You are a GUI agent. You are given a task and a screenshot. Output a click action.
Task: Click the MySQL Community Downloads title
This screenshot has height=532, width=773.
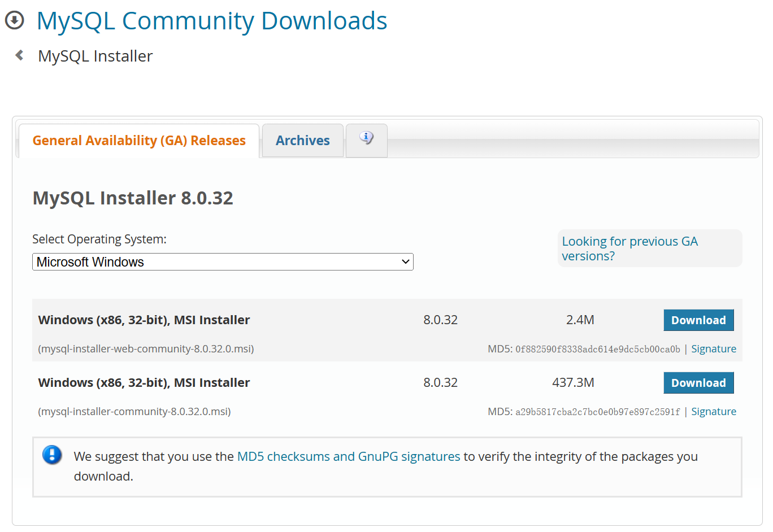pyautogui.click(x=211, y=21)
